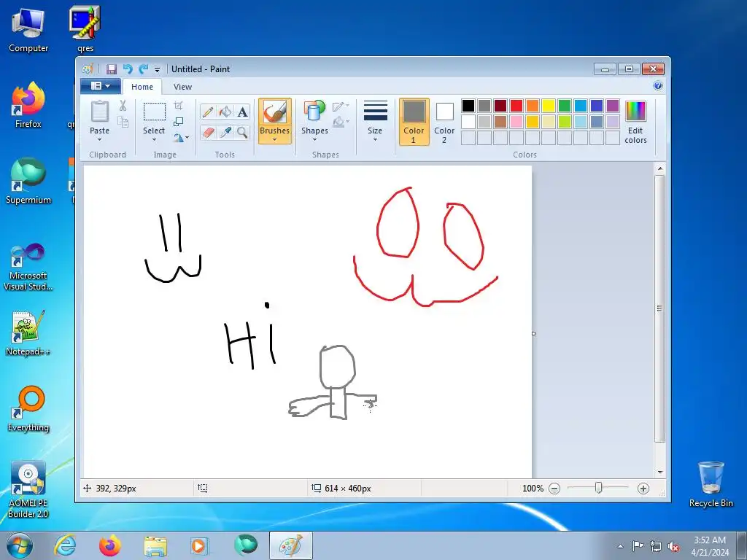Activate Color 2 background selector
Screen dimensions: 747x560
[444, 122]
